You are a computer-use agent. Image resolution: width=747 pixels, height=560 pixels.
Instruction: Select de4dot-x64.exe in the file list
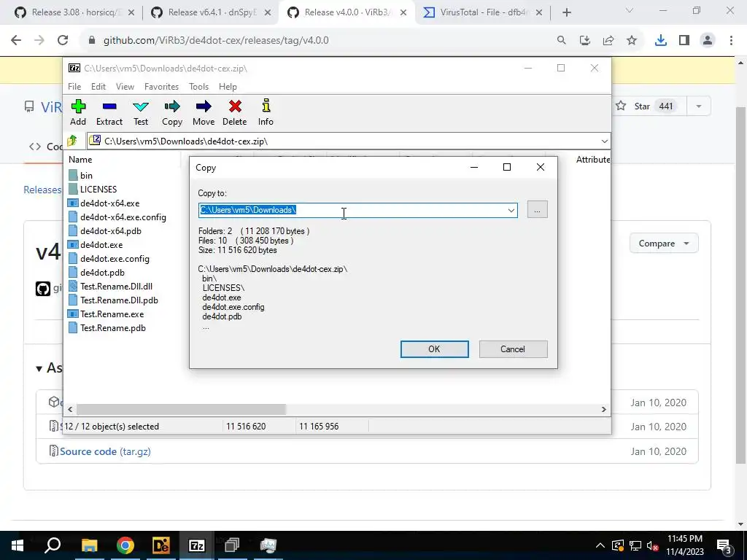pyautogui.click(x=104, y=203)
